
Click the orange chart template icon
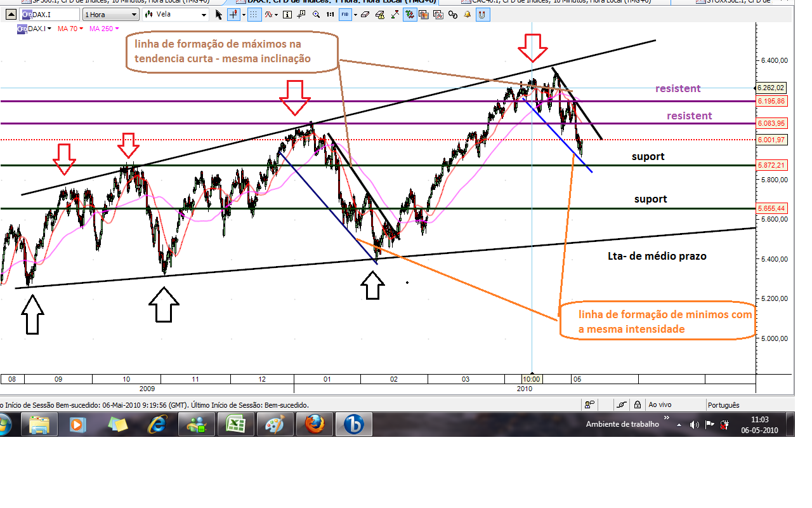click(x=424, y=15)
